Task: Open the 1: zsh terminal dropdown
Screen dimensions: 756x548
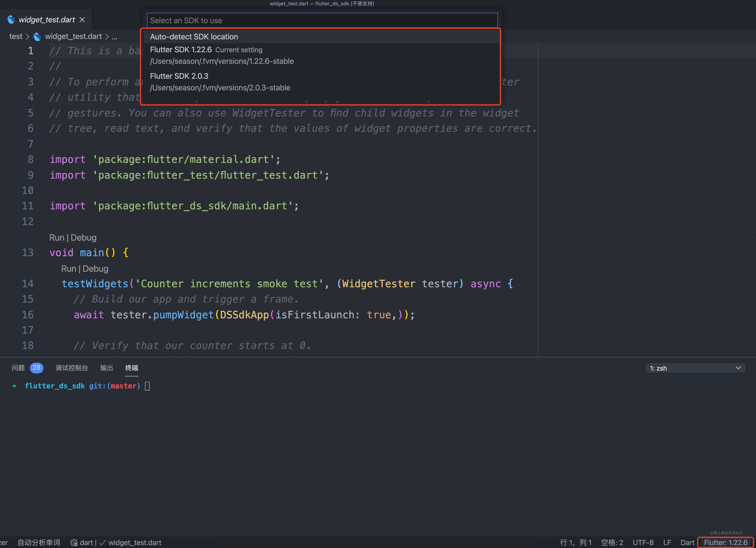Action: point(695,368)
